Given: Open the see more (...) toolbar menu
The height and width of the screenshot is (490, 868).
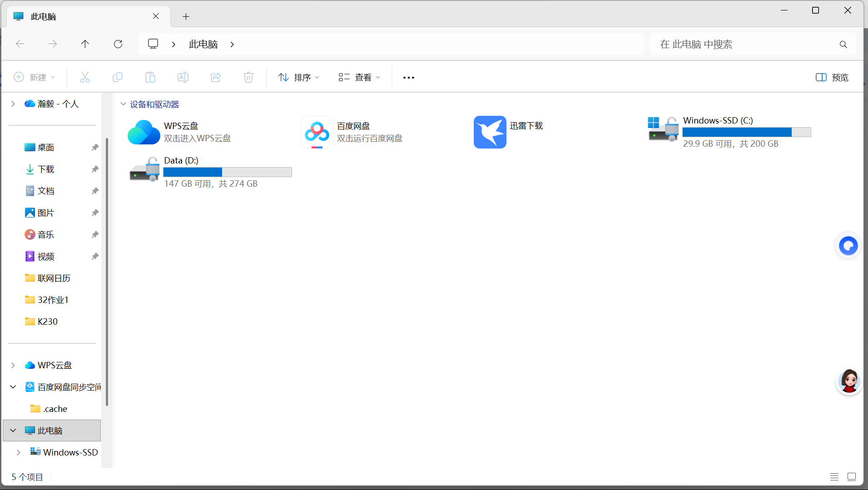Looking at the screenshot, I should point(408,78).
